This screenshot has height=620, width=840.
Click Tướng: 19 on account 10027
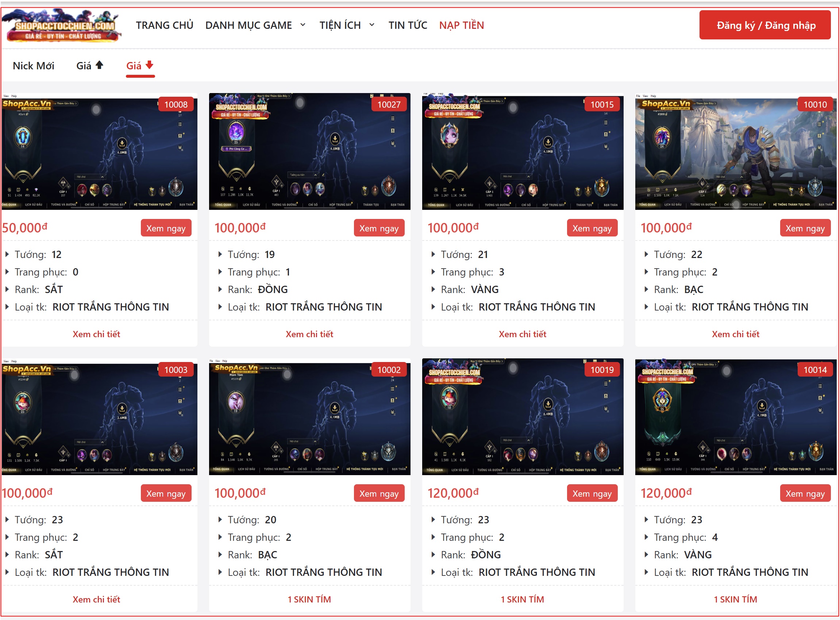tap(251, 255)
